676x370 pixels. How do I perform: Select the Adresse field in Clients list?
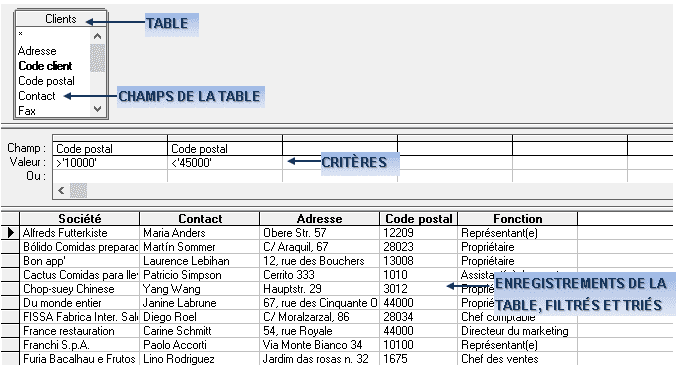[x=37, y=51]
